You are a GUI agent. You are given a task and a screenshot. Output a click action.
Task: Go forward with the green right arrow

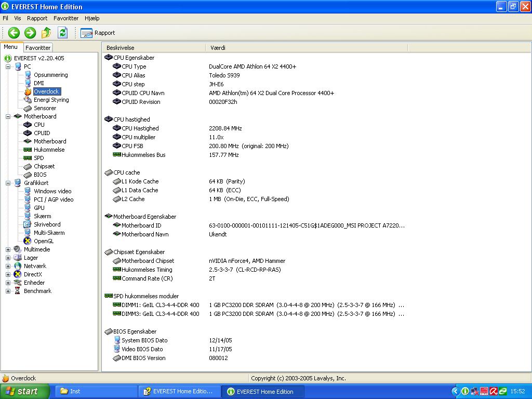click(x=30, y=33)
